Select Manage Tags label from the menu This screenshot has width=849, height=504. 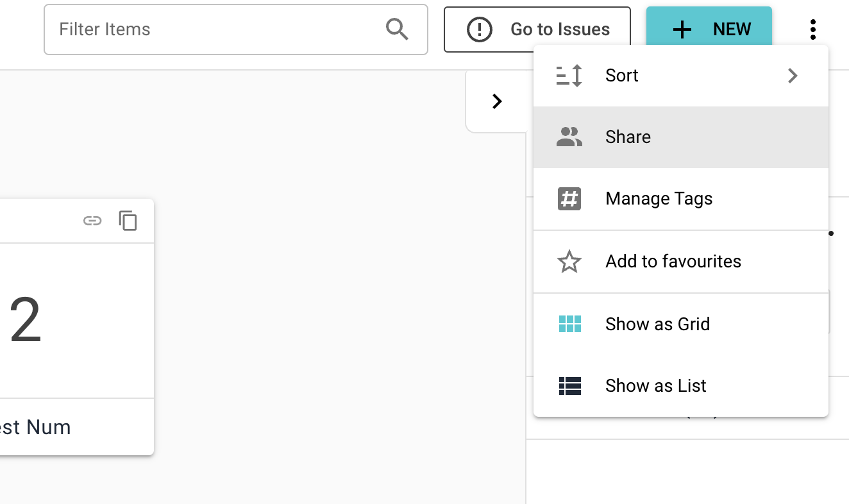pyautogui.click(x=659, y=199)
